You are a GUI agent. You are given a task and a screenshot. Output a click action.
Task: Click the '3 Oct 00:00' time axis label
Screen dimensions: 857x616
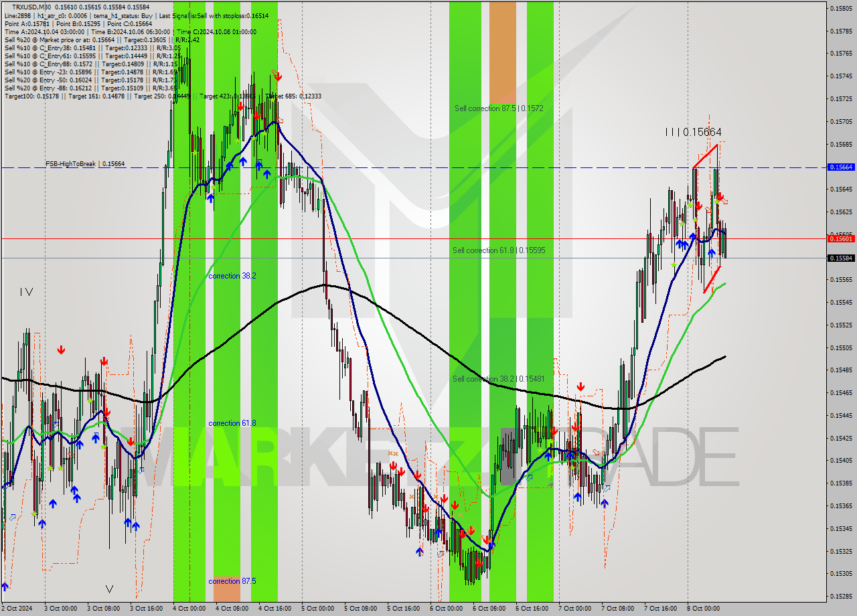click(61, 609)
